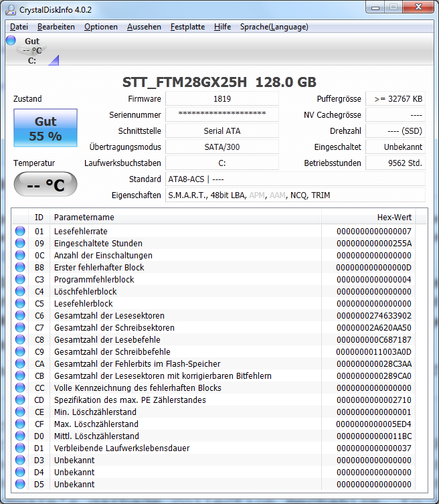Click the status orb for Volle Kennzeichnung row
The width and height of the screenshot is (439, 504).
click(x=20, y=388)
